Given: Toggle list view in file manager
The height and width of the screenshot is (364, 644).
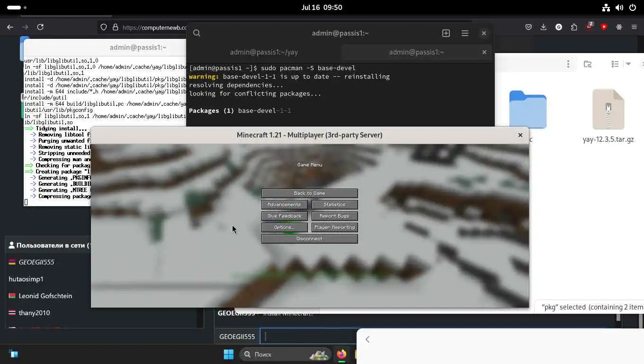Looking at the screenshot, I should pyautogui.click(x=615, y=64).
